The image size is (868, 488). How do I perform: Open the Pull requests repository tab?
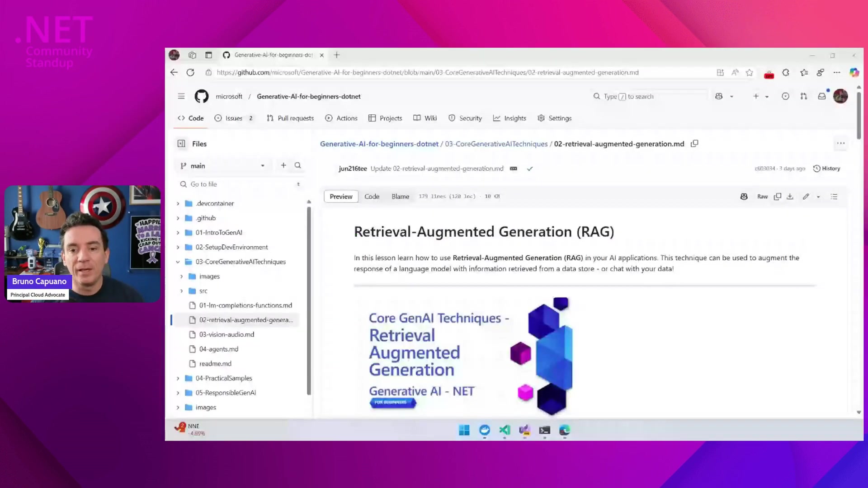290,118
